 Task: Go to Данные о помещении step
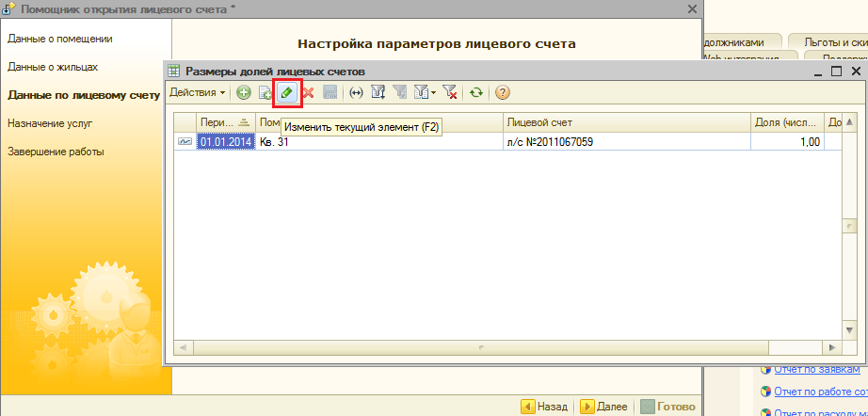click(x=60, y=40)
